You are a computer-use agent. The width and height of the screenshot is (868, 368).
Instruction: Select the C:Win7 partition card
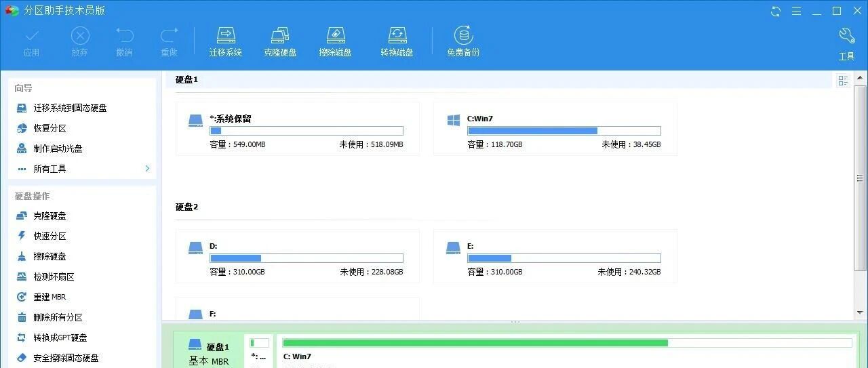click(555, 129)
